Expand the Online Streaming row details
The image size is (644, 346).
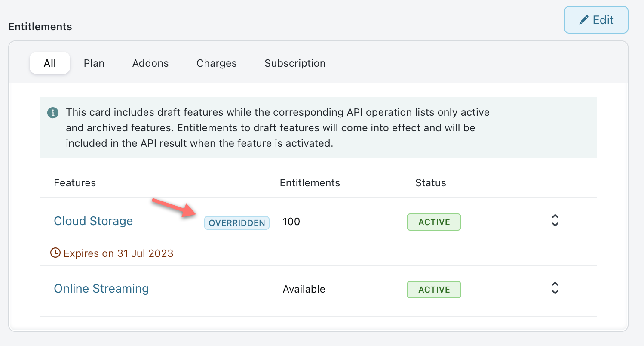pyautogui.click(x=555, y=288)
